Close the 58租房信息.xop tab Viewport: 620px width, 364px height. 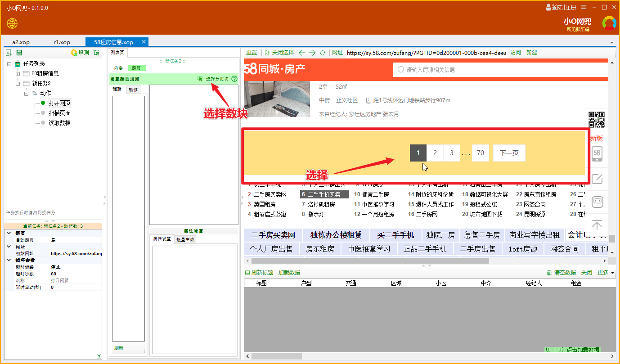[x=144, y=41]
